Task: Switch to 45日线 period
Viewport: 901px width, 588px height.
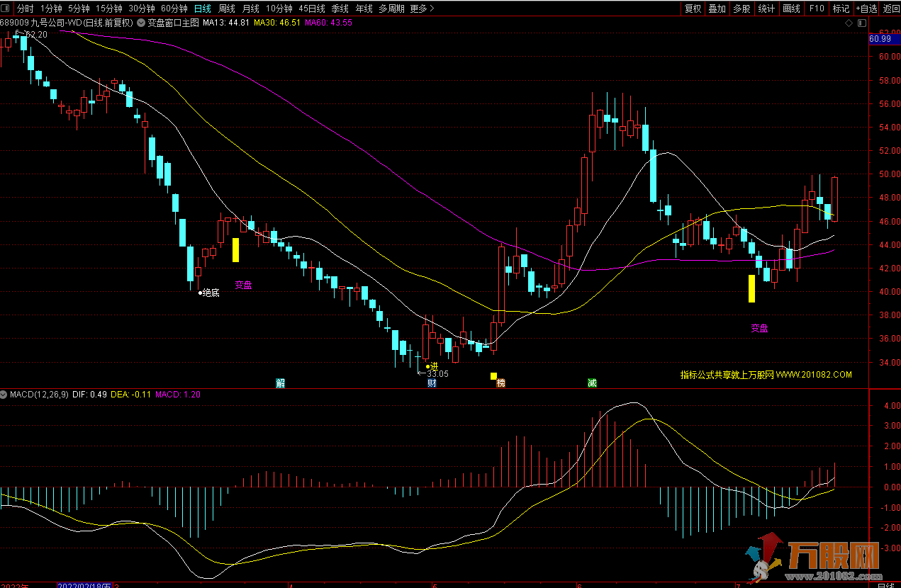Action: tap(312, 9)
